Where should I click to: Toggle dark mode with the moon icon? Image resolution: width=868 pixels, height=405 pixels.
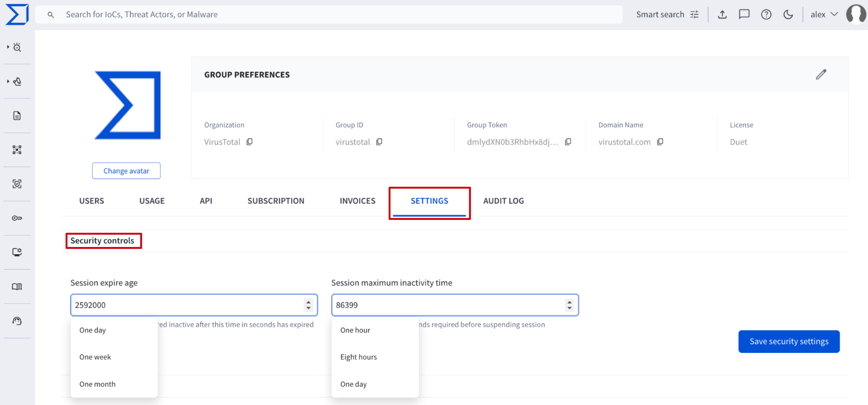pyautogui.click(x=788, y=14)
